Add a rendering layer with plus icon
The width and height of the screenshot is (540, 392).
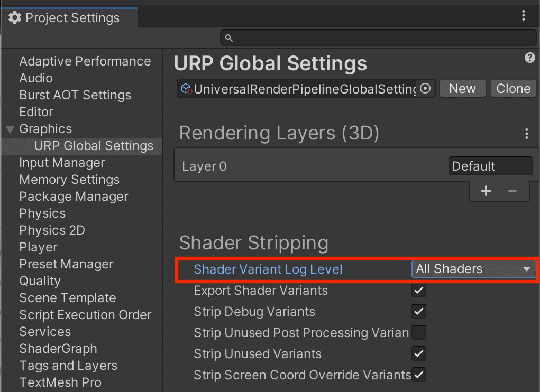(486, 191)
